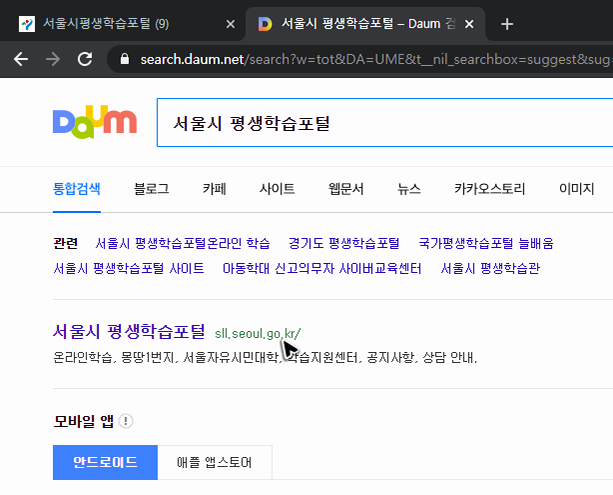The height and width of the screenshot is (495, 613).
Task: Open the 블로그 search tab
Action: tap(152, 189)
